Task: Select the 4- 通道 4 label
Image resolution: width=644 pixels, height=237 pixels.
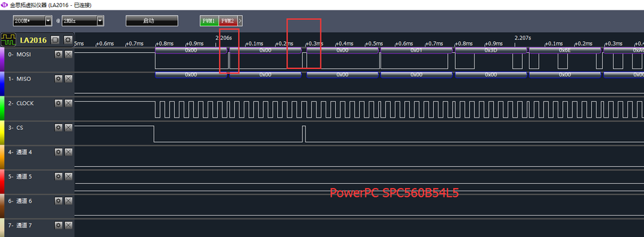Action: point(20,152)
